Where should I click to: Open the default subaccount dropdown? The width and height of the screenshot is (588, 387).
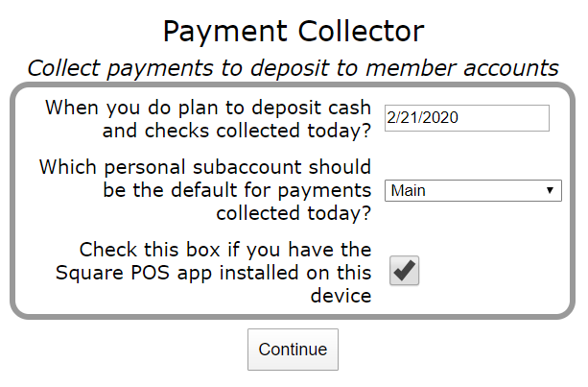click(472, 190)
